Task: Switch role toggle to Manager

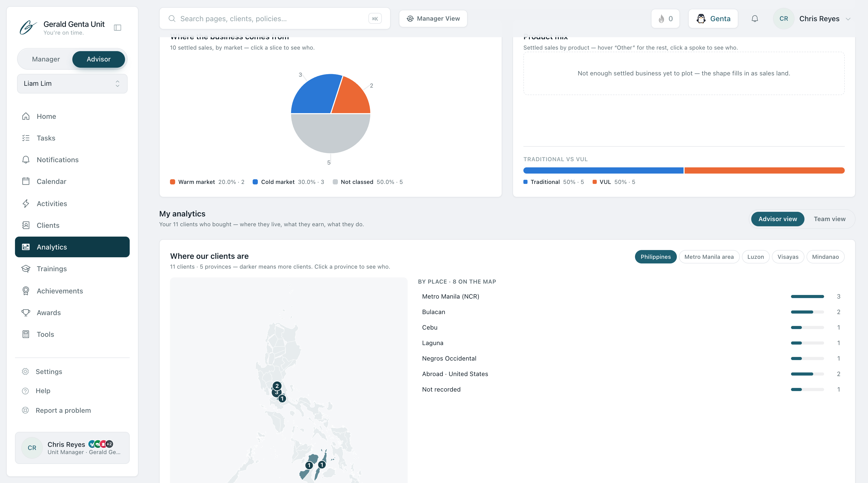Action: click(x=46, y=59)
